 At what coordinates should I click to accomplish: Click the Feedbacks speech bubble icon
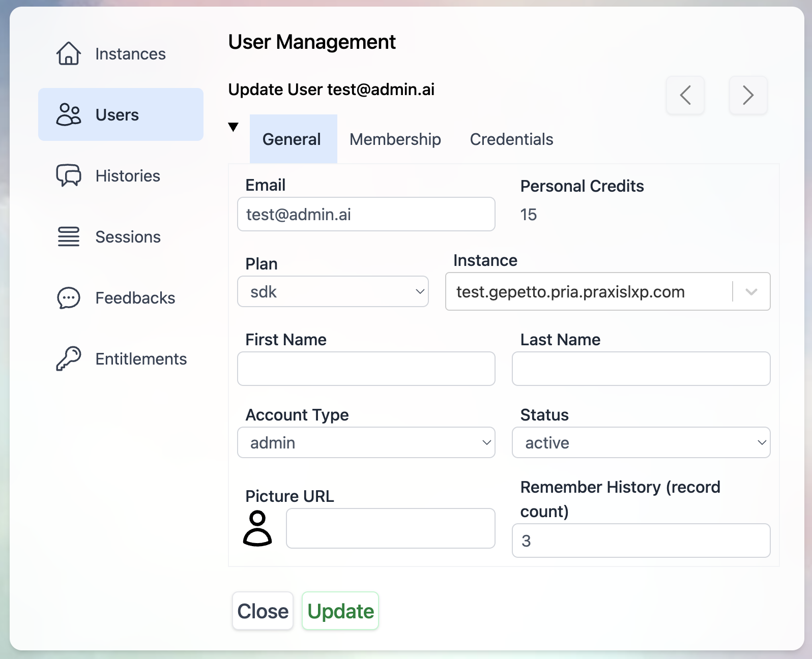68,297
